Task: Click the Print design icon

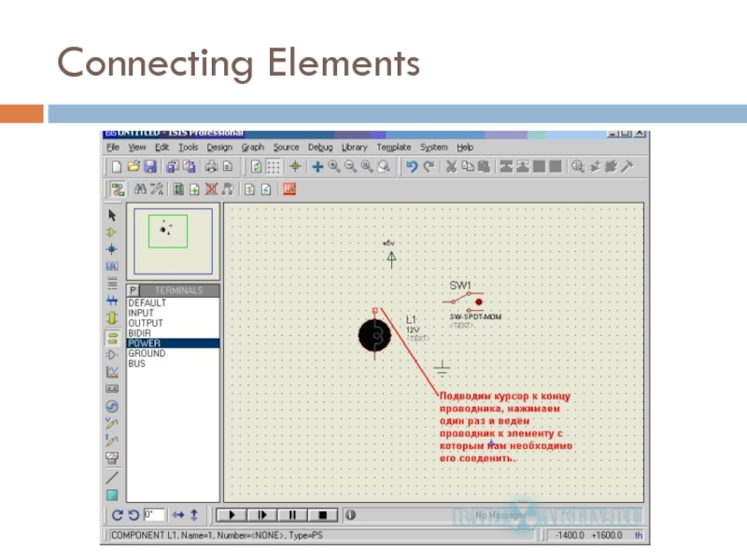Action: click(x=211, y=167)
